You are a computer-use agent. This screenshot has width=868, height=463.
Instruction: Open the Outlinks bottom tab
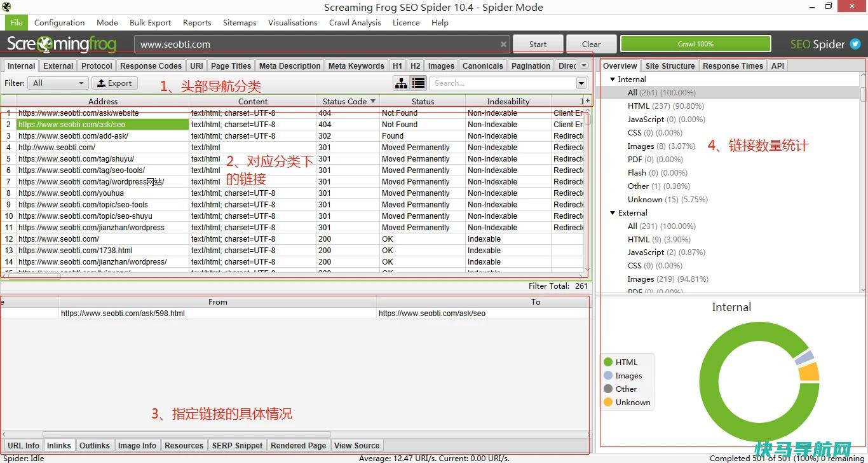[x=95, y=445]
